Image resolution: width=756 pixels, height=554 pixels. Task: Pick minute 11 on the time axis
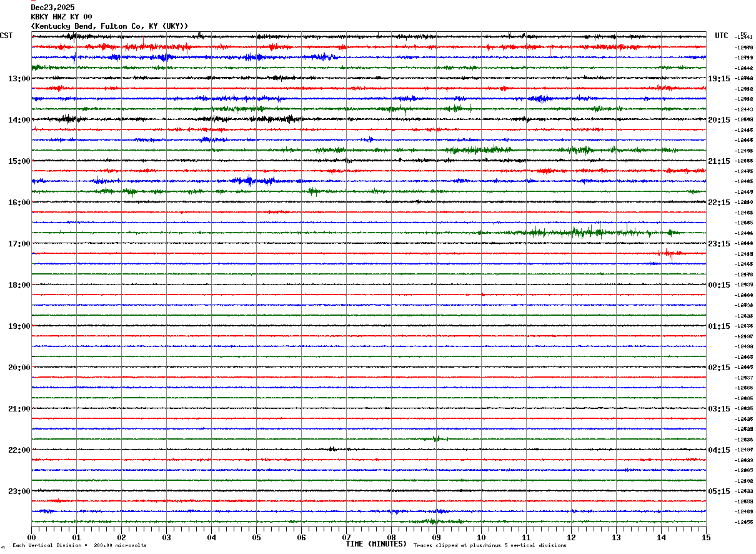point(526,537)
